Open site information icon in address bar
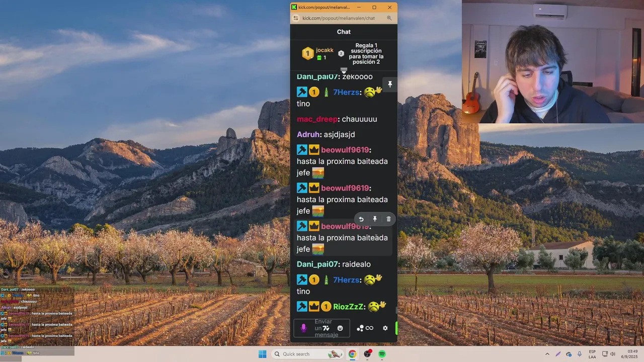Viewport: 644px width, 362px height. [296, 18]
